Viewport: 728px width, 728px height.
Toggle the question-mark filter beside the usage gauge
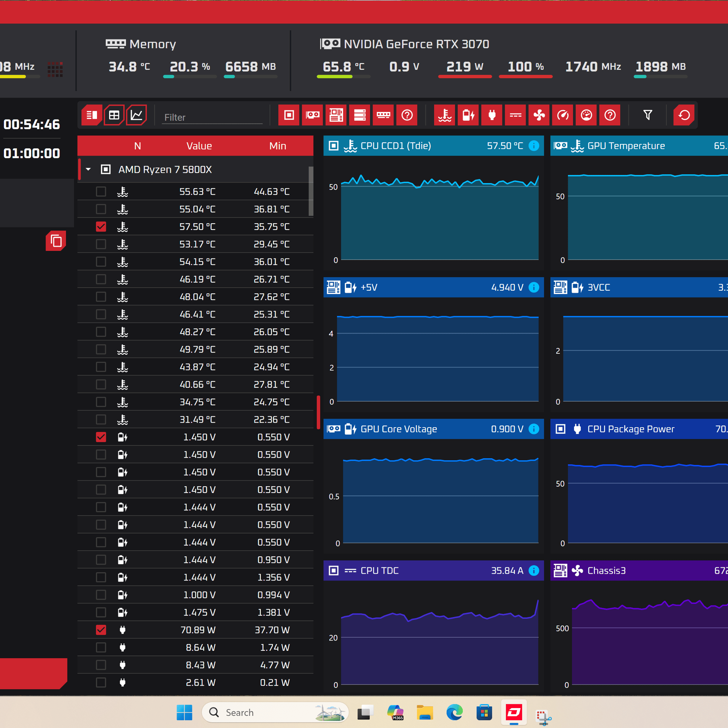610,115
